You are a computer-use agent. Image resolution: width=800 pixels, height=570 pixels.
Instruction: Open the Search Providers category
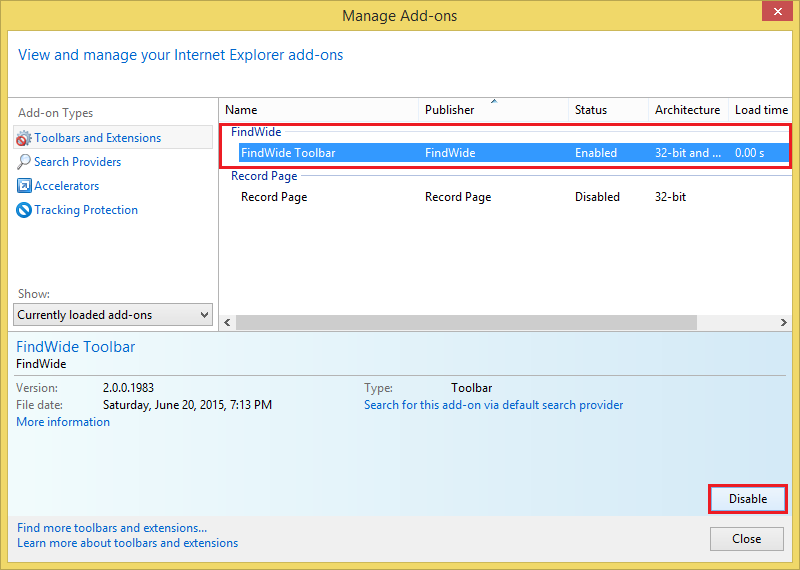(x=78, y=162)
